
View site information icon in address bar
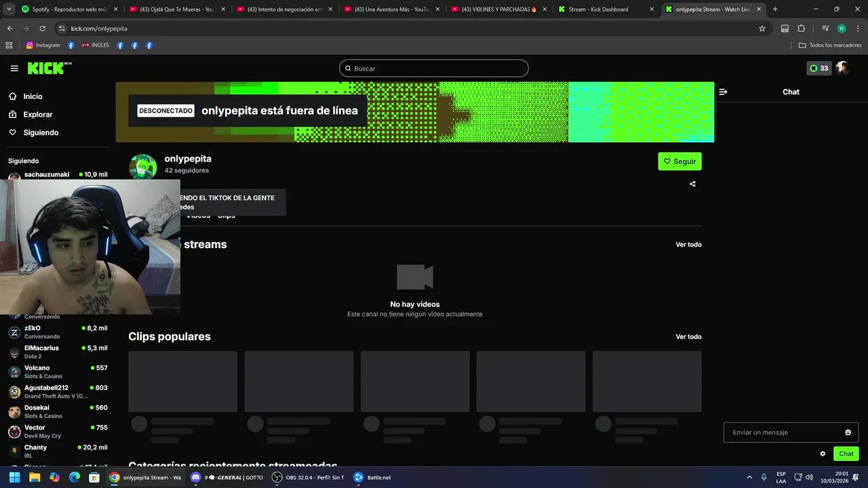point(62,28)
